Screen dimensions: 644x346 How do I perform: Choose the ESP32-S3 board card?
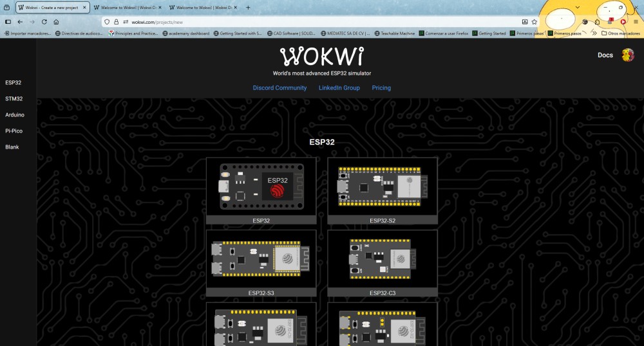point(261,263)
